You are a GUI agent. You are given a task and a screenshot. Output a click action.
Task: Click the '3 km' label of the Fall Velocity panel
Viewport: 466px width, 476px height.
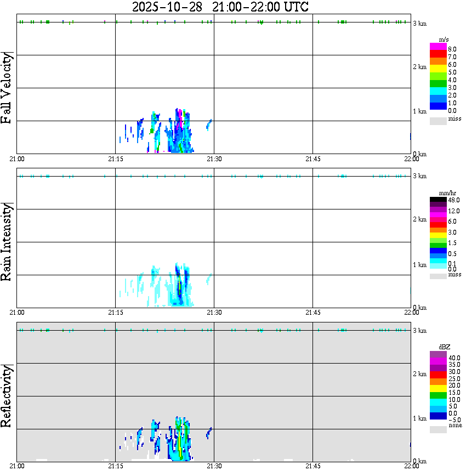[x=420, y=24]
